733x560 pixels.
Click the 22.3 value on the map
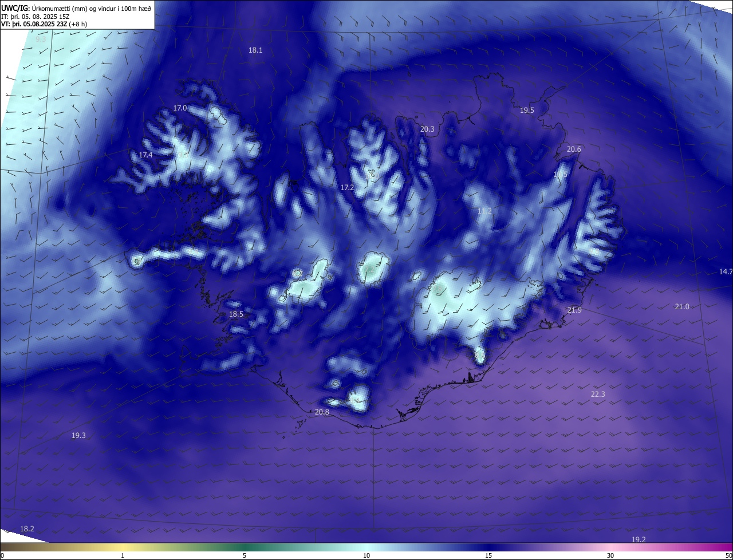(598, 395)
